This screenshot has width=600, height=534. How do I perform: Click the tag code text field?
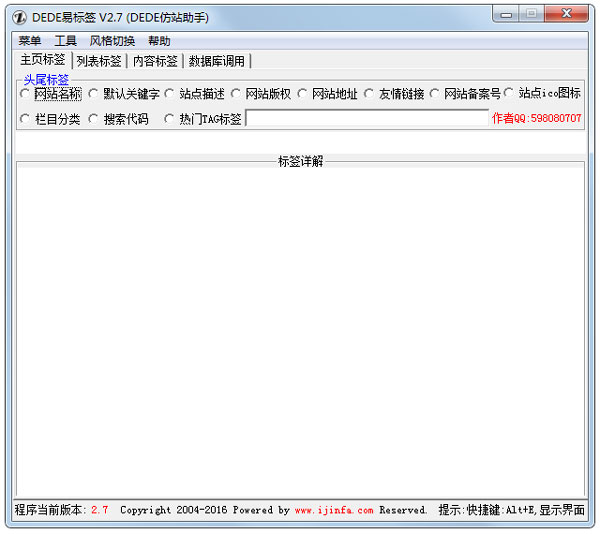tap(367, 118)
